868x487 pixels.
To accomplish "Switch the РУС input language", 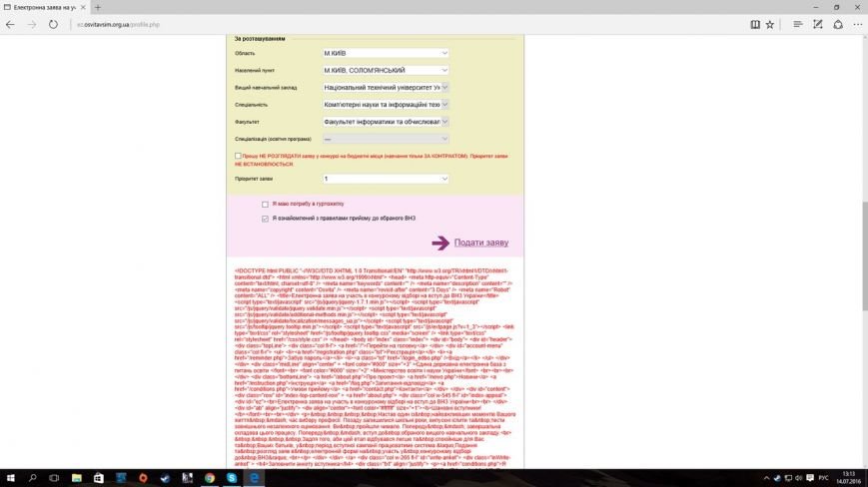I will 824,478.
